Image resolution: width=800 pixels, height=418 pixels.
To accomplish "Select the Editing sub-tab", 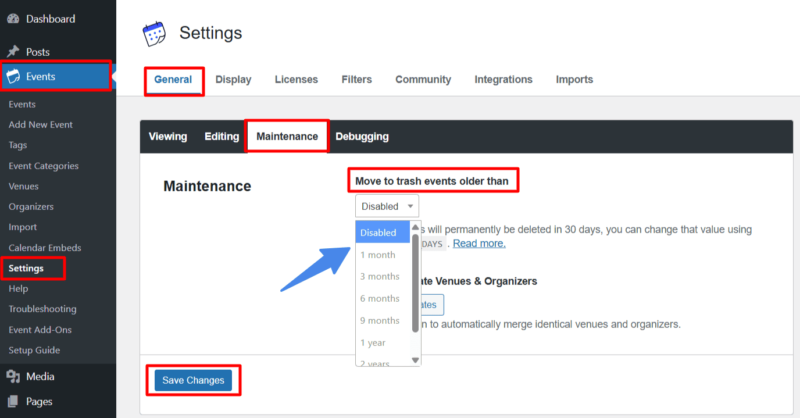I will 221,136.
